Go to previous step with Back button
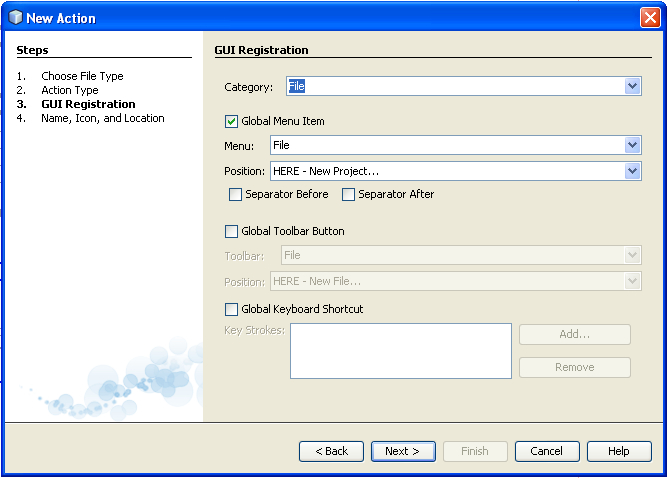Screen dimensions: 667x478 [x=331, y=451]
